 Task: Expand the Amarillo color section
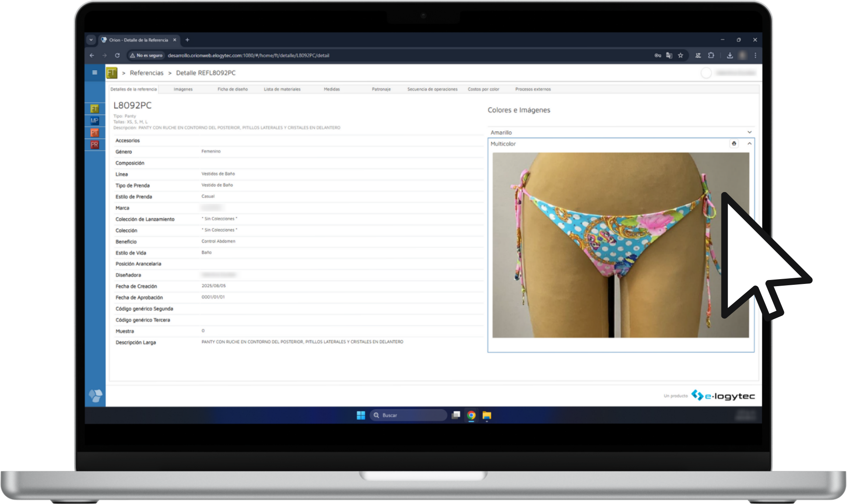click(749, 132)
